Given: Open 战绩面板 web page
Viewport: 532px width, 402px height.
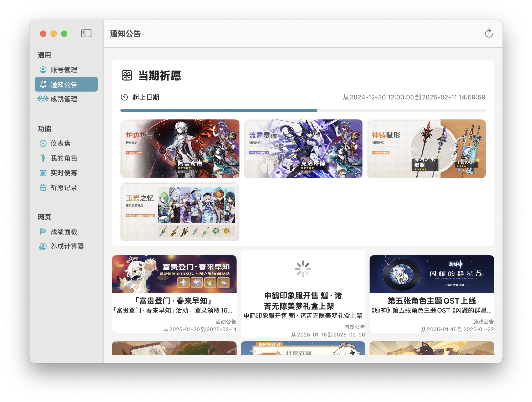Looking at the screenshot, I should tap(64, 232).
